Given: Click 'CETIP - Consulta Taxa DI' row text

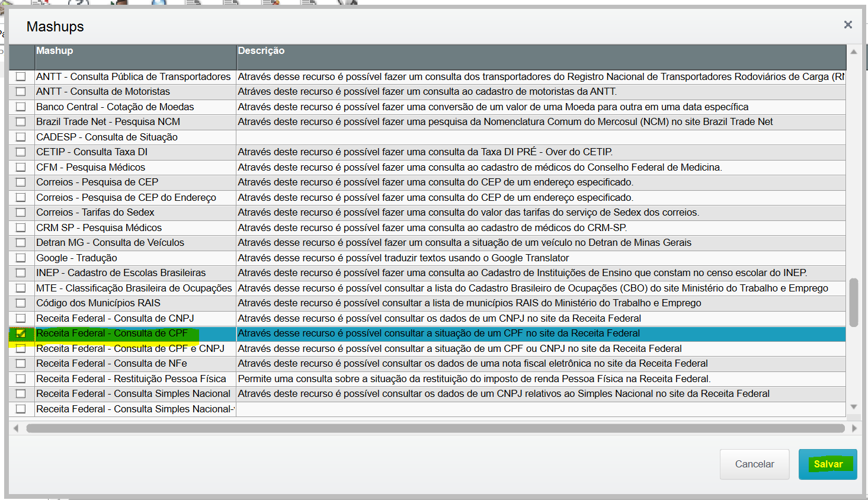Looking at the screenshot, I should pos(92,152).
